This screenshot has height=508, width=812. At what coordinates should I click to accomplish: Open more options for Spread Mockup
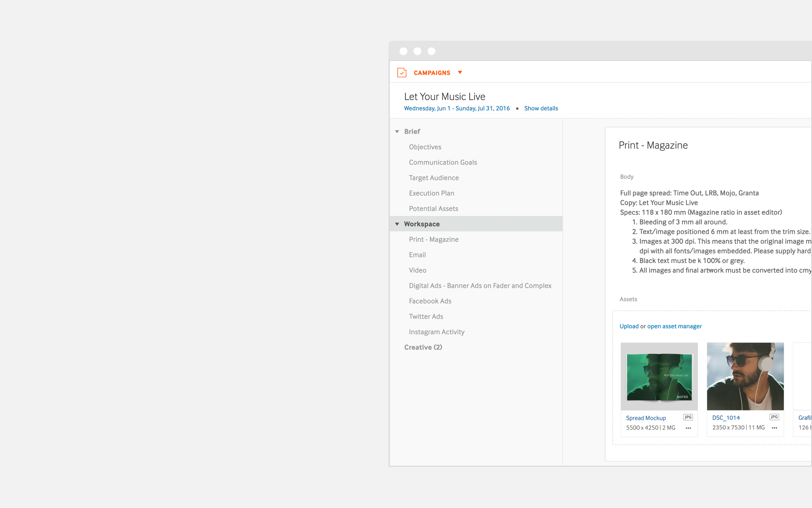click(x=688, y=428)
